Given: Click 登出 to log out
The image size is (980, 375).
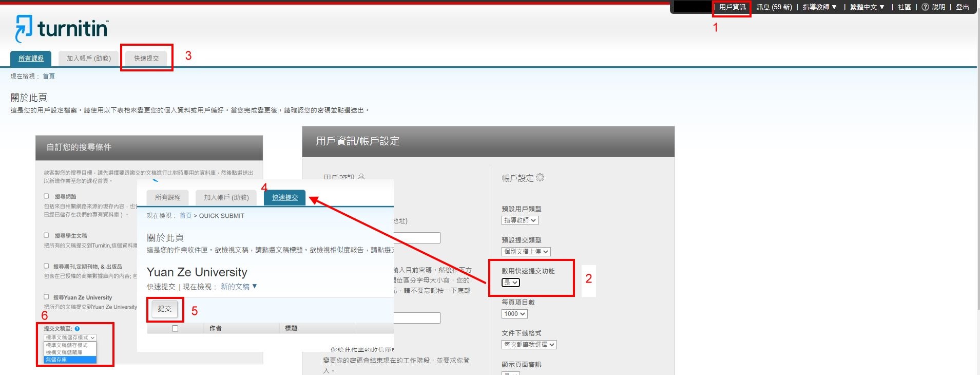Looking at the screenshot, I should 963,7.
